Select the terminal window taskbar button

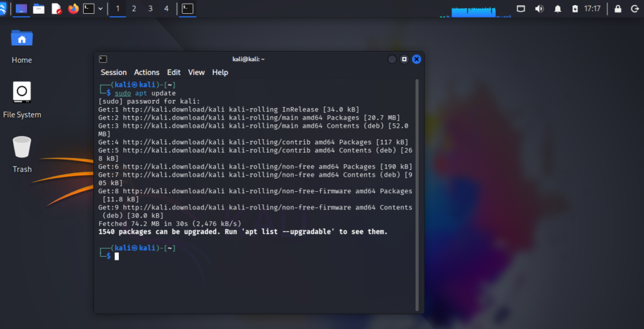(x=187, y=9)
